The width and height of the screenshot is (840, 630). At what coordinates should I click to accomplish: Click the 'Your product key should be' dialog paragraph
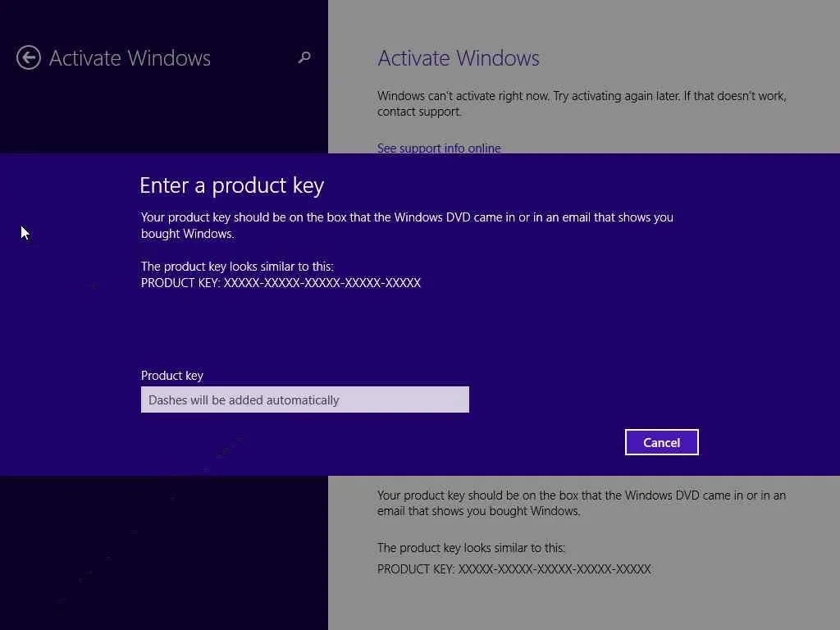tap(407, 226)
